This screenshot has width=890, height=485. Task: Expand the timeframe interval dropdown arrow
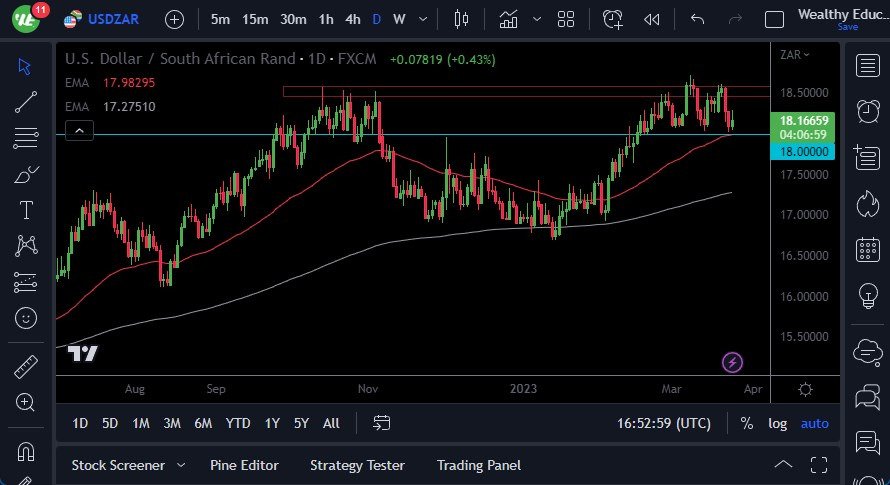[x=427, y=19]
